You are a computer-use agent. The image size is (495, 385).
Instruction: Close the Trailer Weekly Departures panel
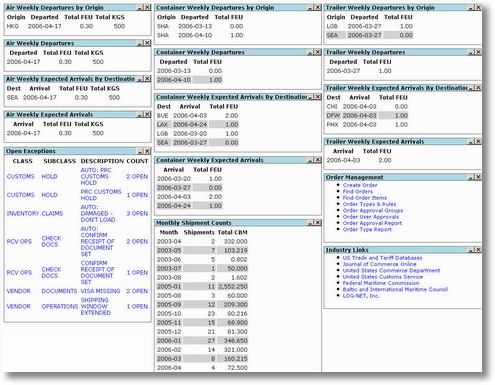click(478, 52)
